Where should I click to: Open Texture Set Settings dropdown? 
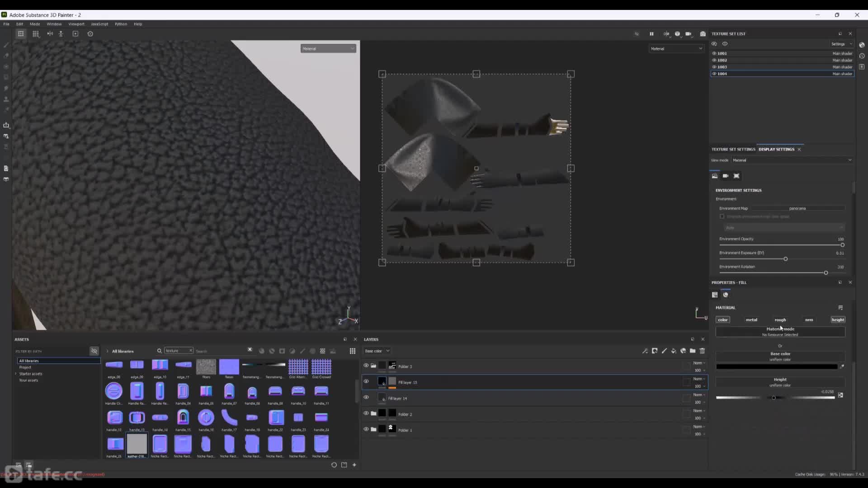(x=841, y=44)
